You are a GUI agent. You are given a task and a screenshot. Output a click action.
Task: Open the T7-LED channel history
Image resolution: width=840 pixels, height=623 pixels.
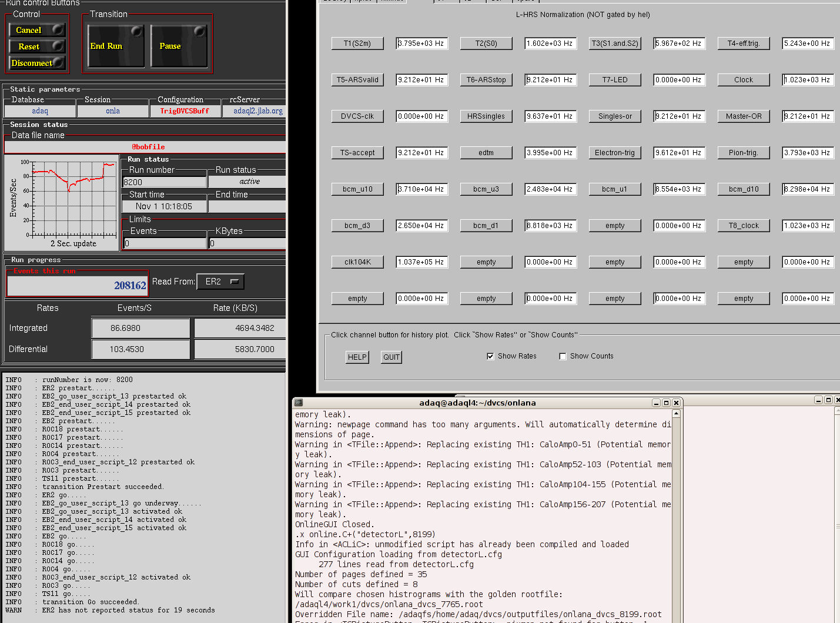coord(615,80)
